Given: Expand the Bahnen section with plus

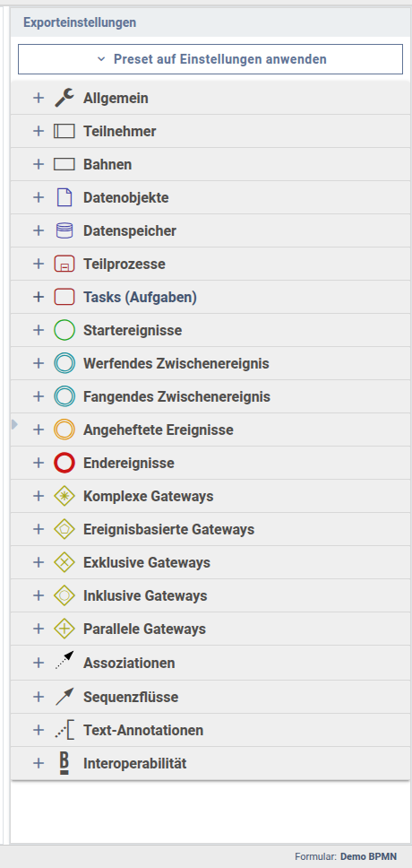Looking at the screenshot, I should point(39,164).
